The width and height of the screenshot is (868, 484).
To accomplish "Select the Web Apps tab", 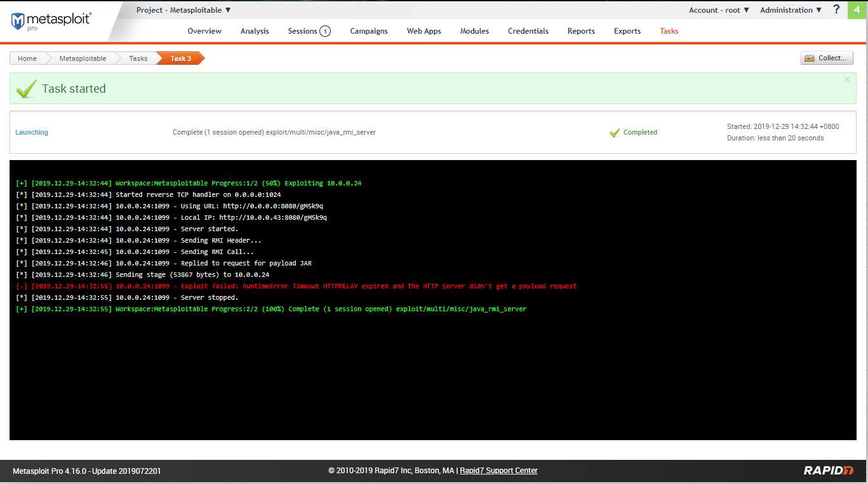I will [x=424, y=31].
